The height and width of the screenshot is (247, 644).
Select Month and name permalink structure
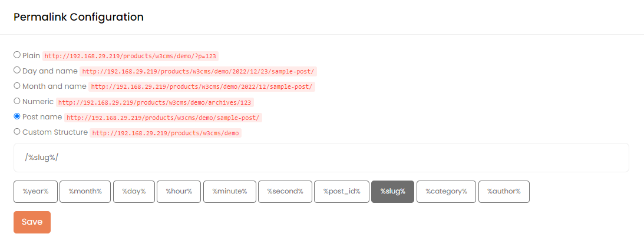coord(17,85)
